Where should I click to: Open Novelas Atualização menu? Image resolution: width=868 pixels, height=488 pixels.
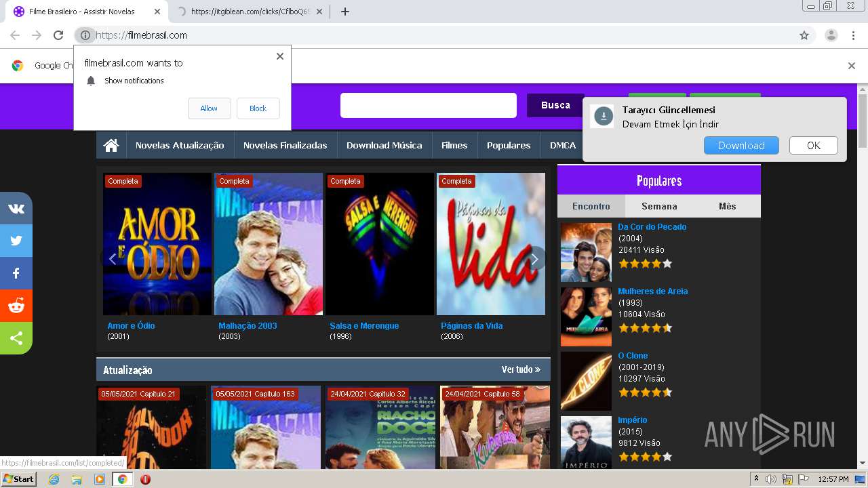pyautogui.click(x=180, y=145)
